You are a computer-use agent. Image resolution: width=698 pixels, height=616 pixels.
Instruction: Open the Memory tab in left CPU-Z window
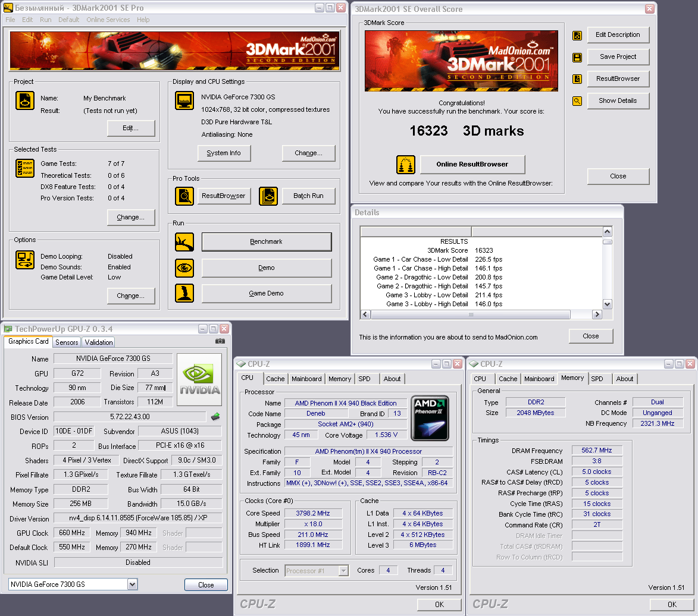[x=340, y=379]
